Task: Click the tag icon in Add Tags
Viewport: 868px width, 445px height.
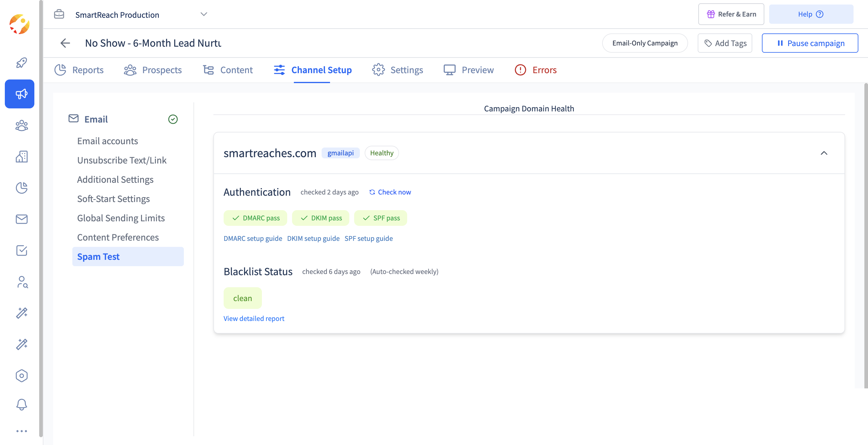Action: click(708, 43)
